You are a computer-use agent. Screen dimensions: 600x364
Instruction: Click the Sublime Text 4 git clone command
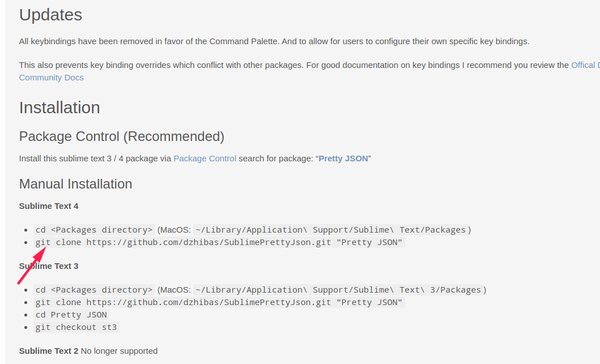(x=219, y=242)
